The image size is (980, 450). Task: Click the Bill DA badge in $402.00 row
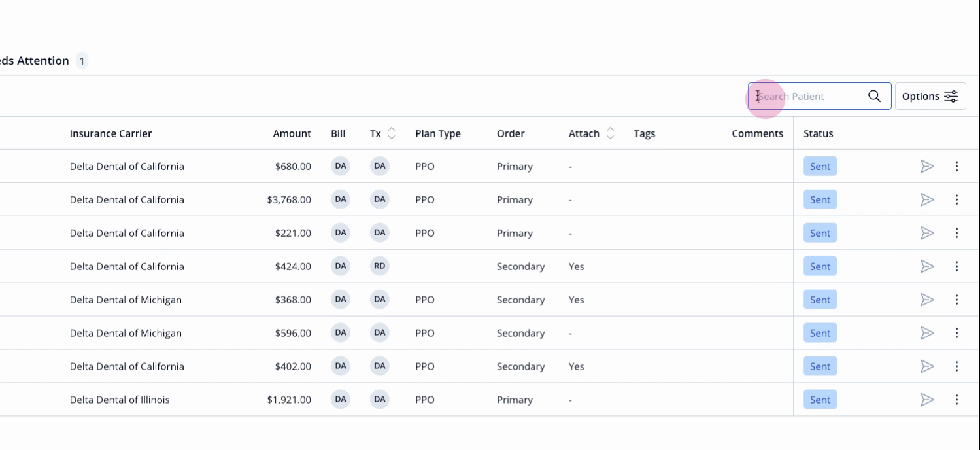341,366
